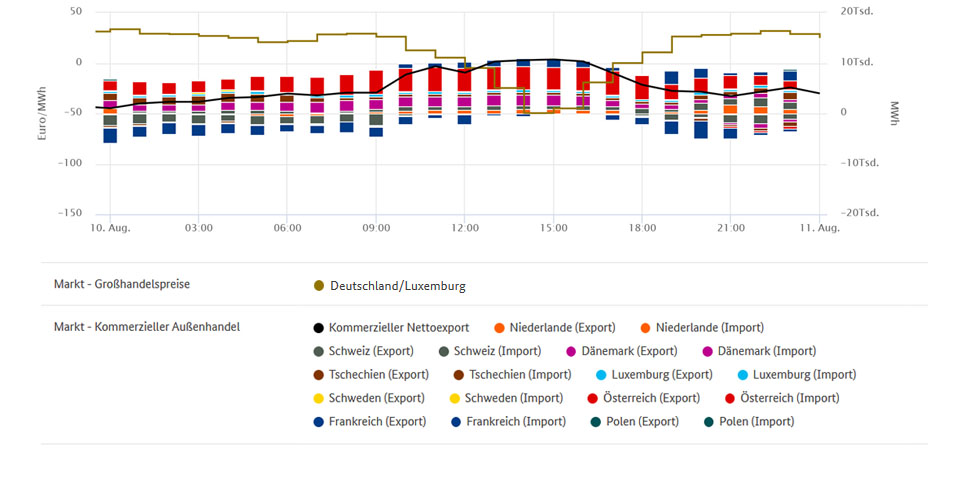Click Luxemburg (Import) legend label
This screenshot has width=960, height=500.
[x=804, y=375]
